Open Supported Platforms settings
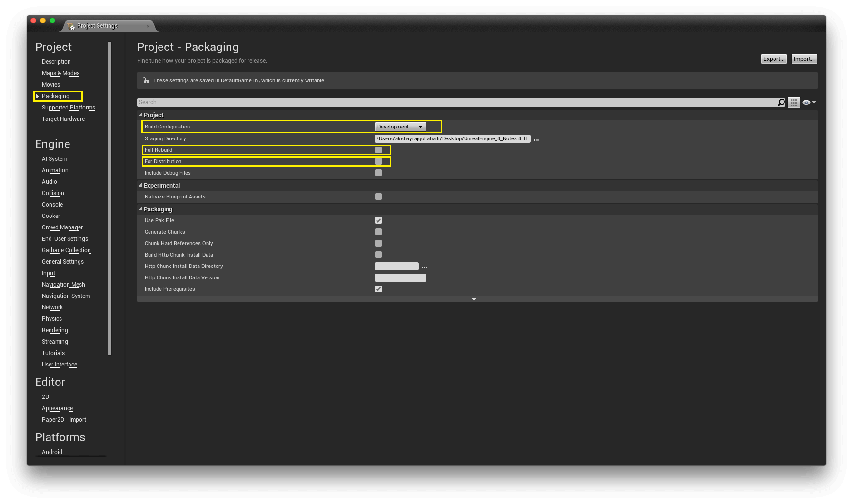Screen dimensions: 853x504 click(68, 107)
